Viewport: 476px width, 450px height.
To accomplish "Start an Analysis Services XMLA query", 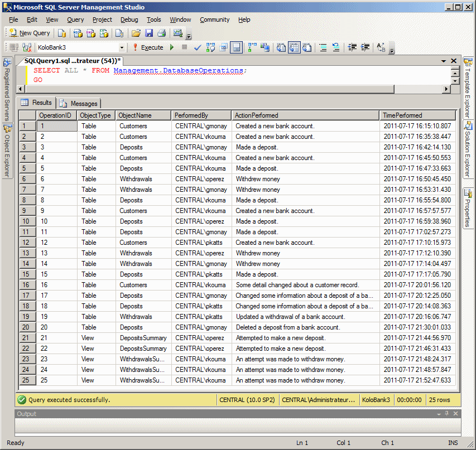I will (x=104, y=33).
